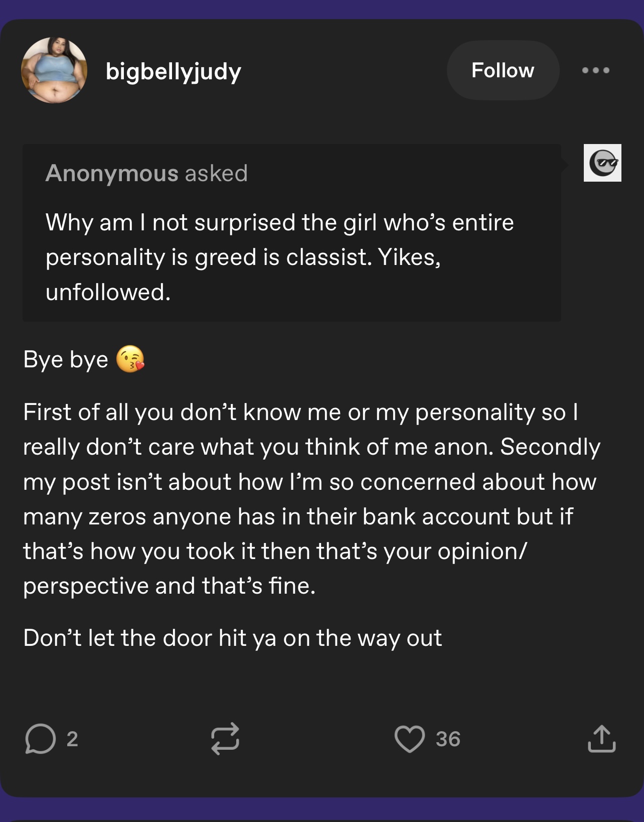Click the line starting "First of all"
Screen dimensions: 644x822
click(300, 412)
